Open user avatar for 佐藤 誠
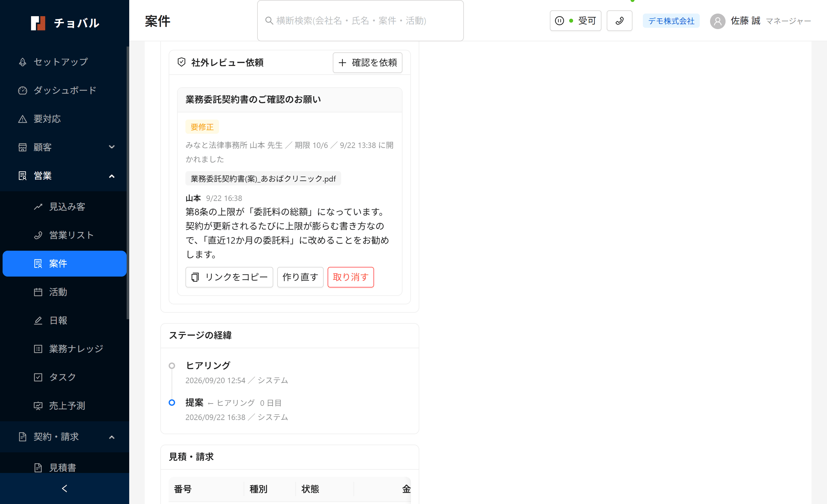The width and height of the screenshot is (827, 504). click(717, 21)
